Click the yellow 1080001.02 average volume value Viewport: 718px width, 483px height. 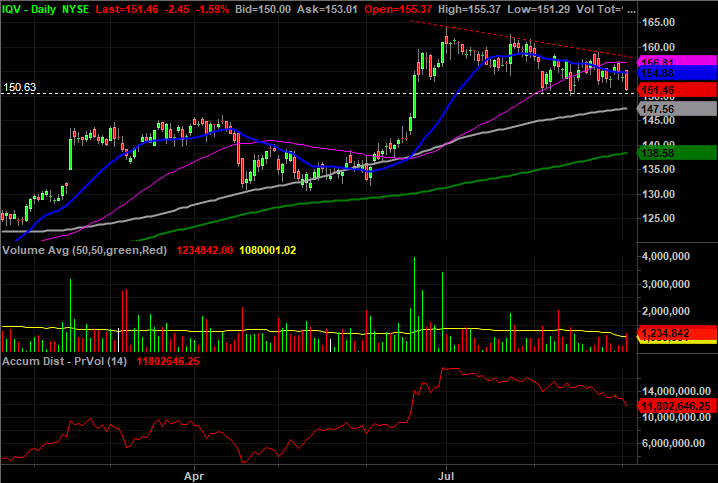pos(267,250)
